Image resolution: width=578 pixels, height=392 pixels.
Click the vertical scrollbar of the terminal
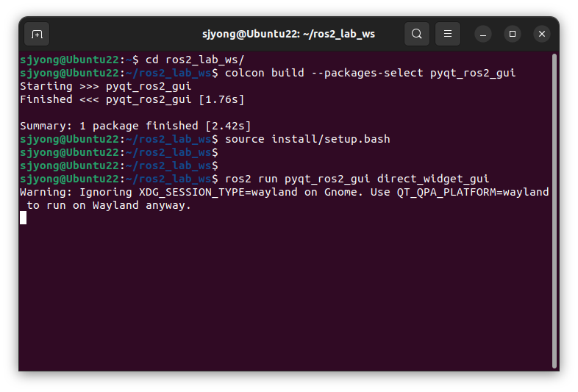tap(554, 211)
